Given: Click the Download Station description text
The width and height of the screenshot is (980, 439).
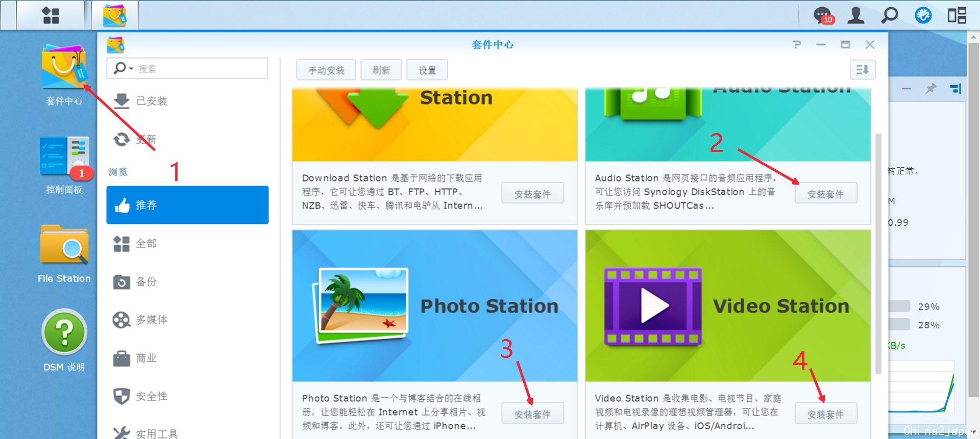Looking at the screenshot, I should click(x=392, y=192).
